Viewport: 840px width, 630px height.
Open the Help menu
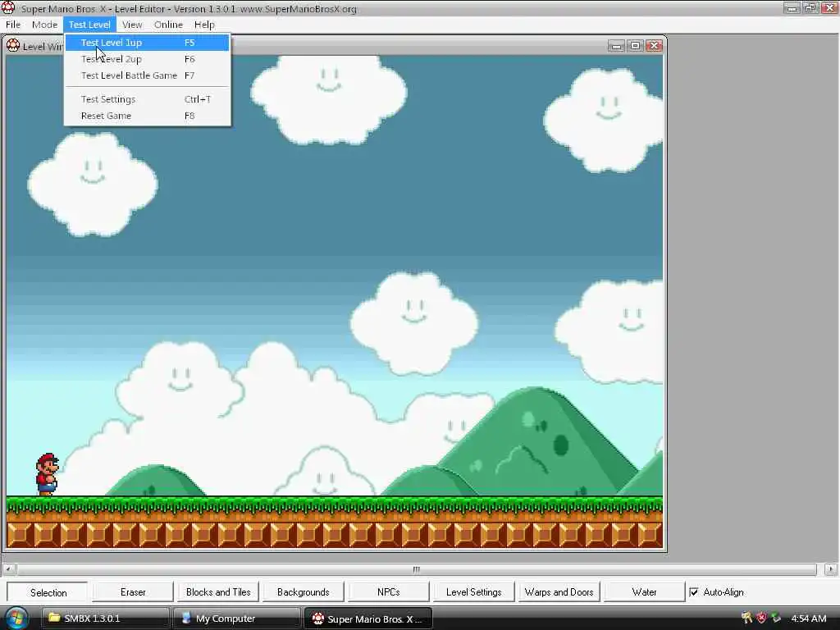204,25
